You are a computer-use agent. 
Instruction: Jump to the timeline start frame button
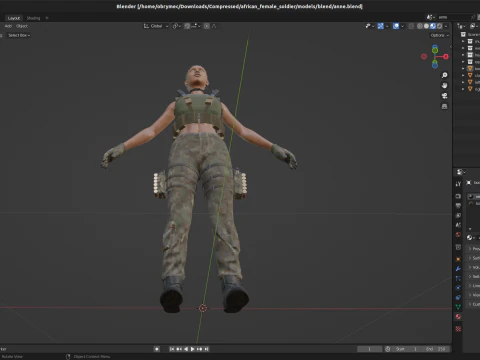click(172, 349)
